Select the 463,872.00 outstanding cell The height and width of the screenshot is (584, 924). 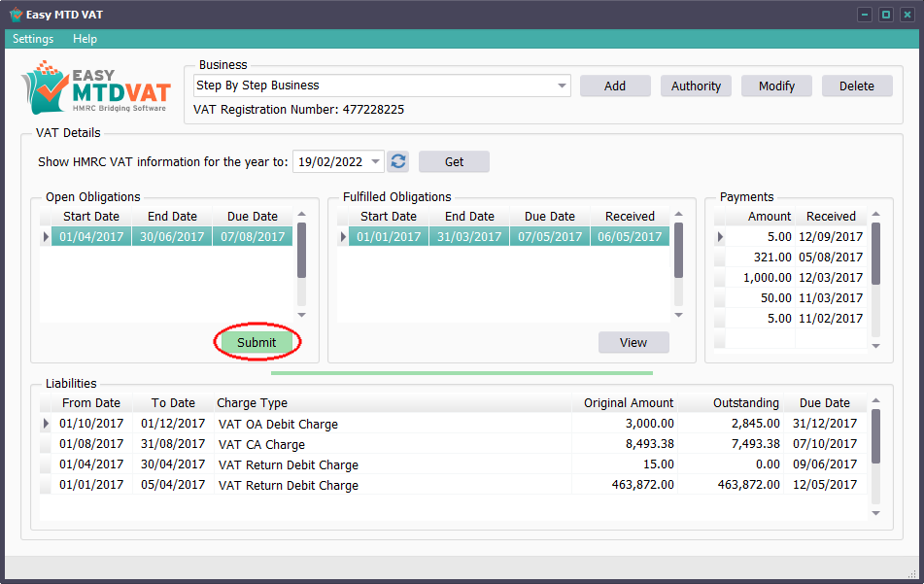click(731, 485)
